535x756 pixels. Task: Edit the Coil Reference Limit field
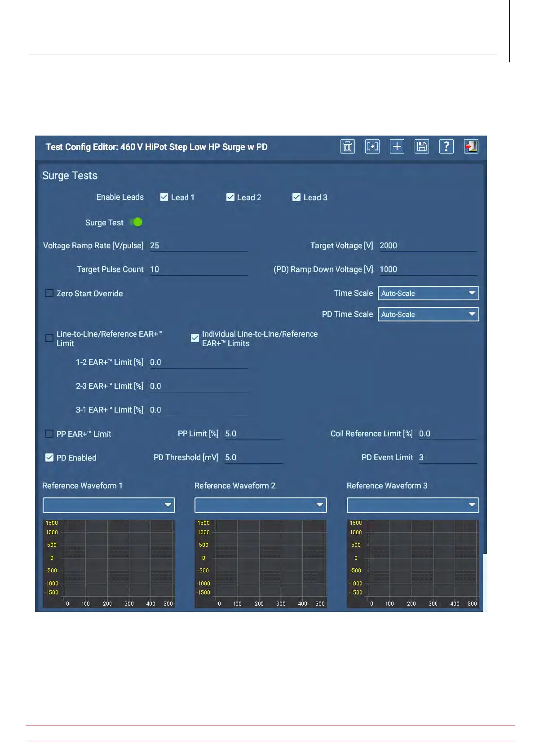pyautogui.click(x=447, y=434)
